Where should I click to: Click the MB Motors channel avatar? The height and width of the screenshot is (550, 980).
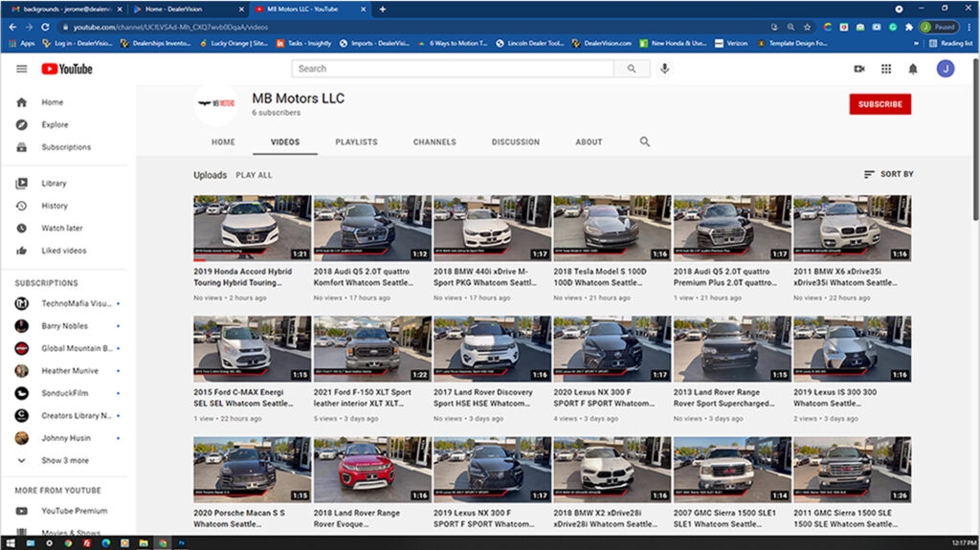click(215, 103)
